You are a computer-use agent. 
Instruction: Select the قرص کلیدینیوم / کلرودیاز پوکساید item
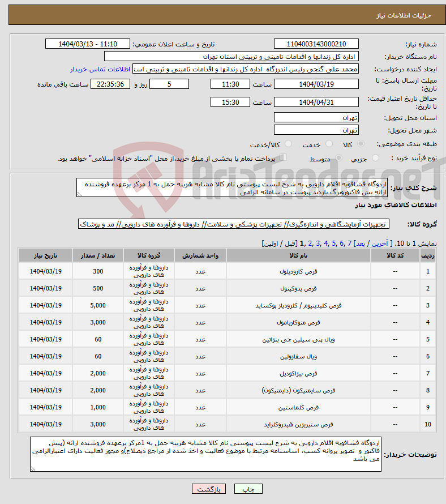298,305
